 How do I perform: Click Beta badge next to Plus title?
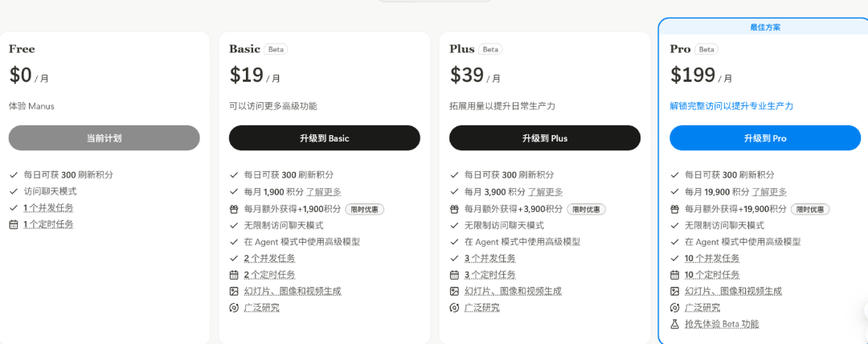click(x=491, y=49)
